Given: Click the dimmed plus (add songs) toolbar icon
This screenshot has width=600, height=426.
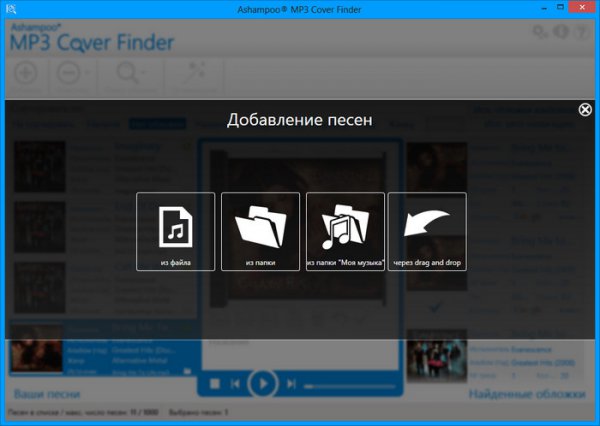Looking at the screenshot, I should [26, 73].
